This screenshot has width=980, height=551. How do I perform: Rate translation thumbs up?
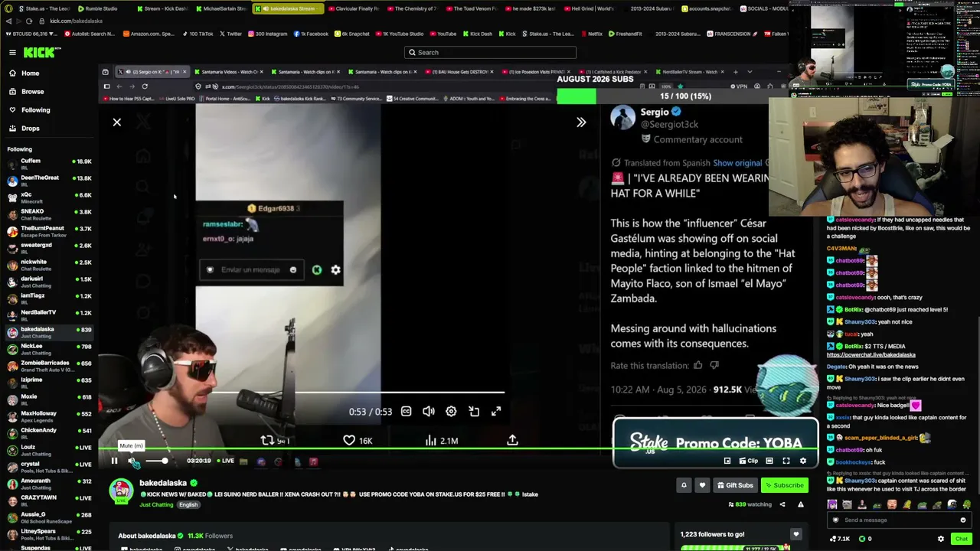[697, 366]
